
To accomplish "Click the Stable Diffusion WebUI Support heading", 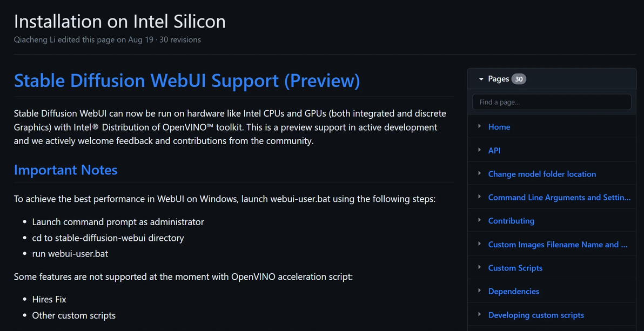I will pyautogui.click(x=187, y=80).
